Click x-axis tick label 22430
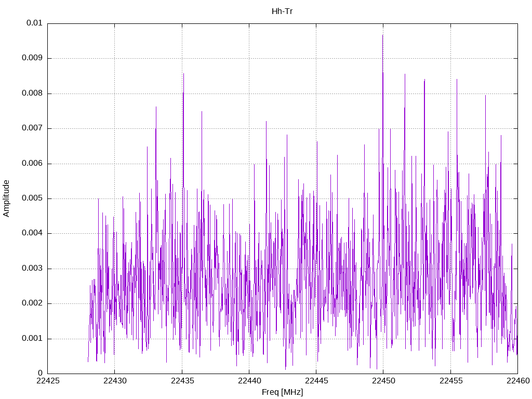This screenshot has width=532, height=399. [x=115, y=381]
